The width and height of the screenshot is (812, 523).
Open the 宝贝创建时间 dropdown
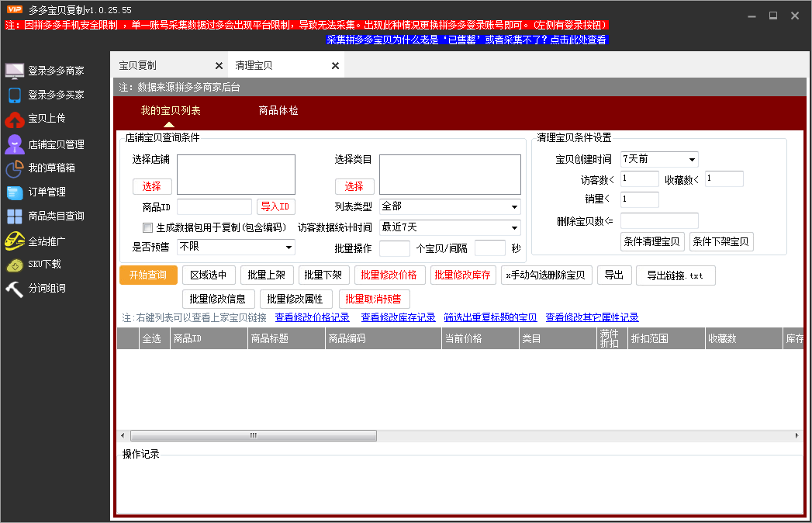pos(659,159)
